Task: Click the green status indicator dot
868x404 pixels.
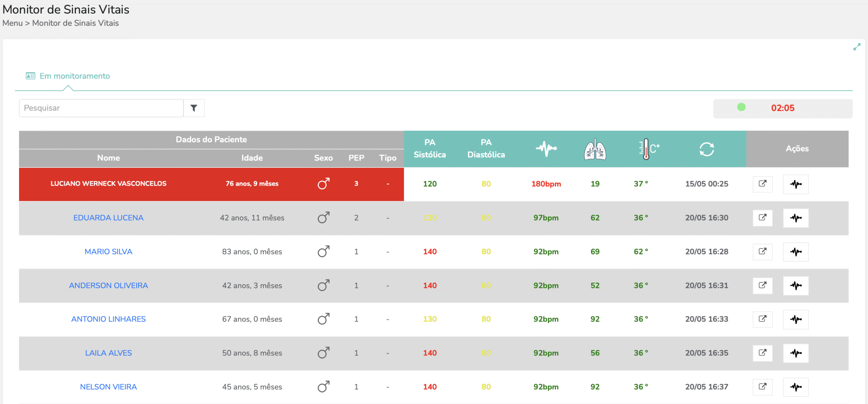Action: point(741,107)
